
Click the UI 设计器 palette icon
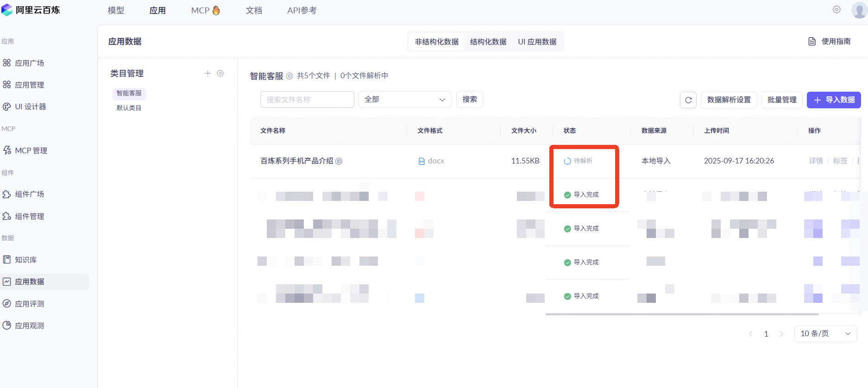click(7, 106)
